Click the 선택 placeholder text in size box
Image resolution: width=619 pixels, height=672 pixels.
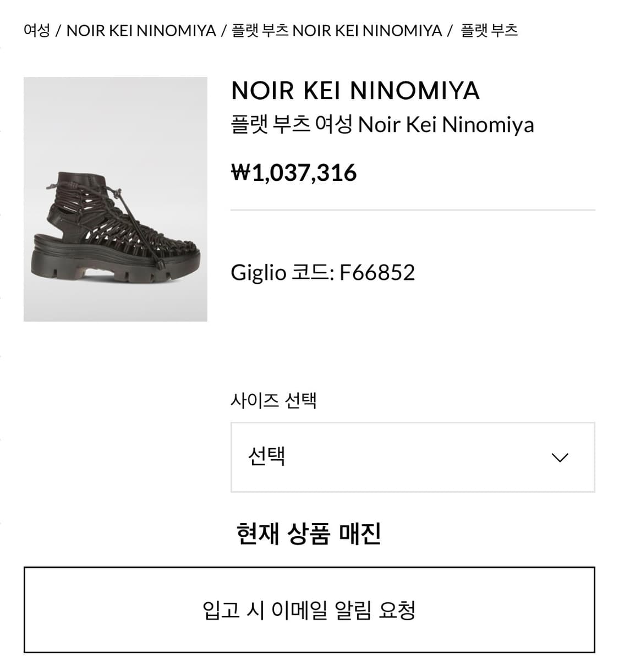click(x=267, y=456)
